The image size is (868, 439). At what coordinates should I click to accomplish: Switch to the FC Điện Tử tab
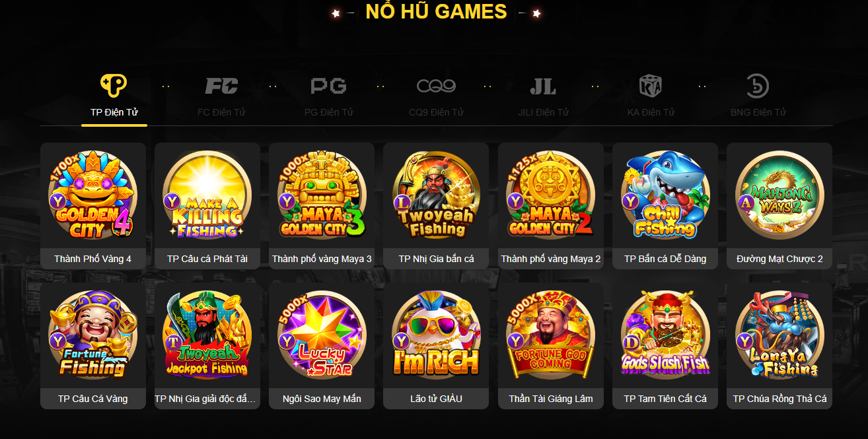pyautogui.click(x=221, y=96)
